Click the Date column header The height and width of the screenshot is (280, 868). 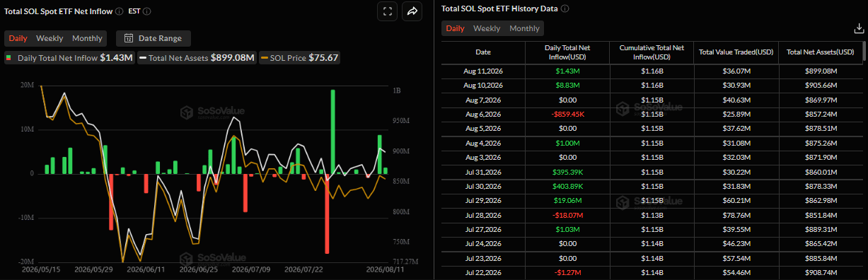point(483,52)
